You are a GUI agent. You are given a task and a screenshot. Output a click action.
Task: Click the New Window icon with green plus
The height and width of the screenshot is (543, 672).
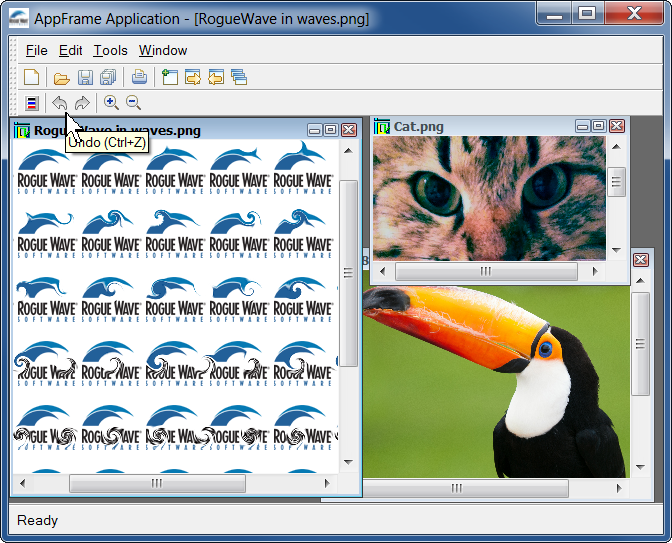pos(170,77)
